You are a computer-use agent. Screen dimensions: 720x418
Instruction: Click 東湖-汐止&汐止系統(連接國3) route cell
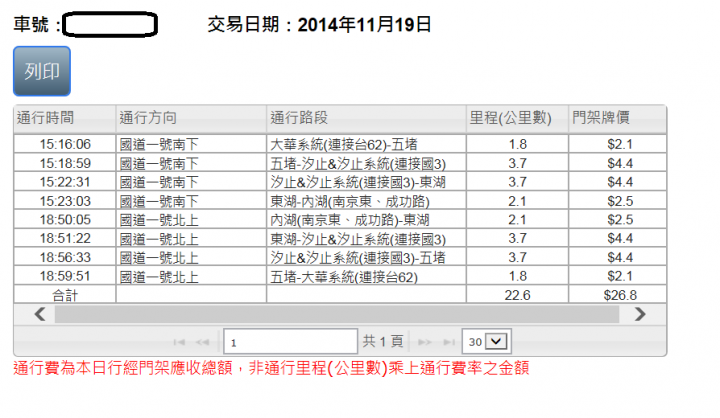tap(366, 238)
